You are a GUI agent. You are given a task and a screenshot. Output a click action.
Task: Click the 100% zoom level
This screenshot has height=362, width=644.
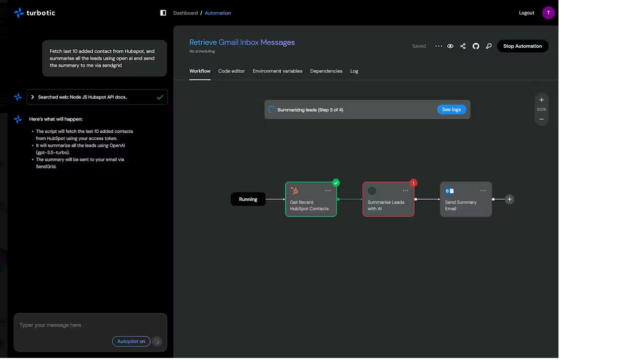(541, 109)
